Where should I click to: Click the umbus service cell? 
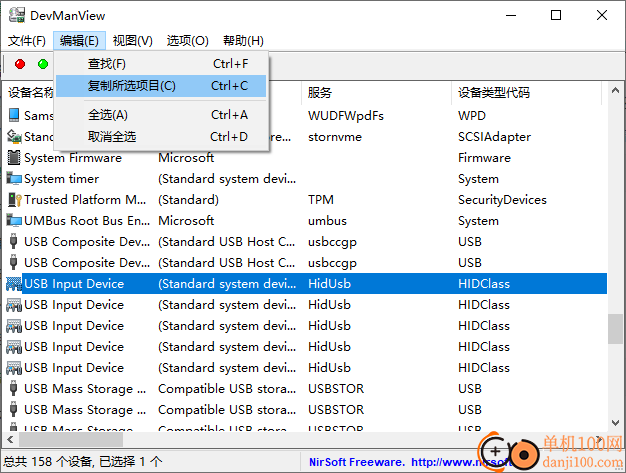[x=327, y=221]
